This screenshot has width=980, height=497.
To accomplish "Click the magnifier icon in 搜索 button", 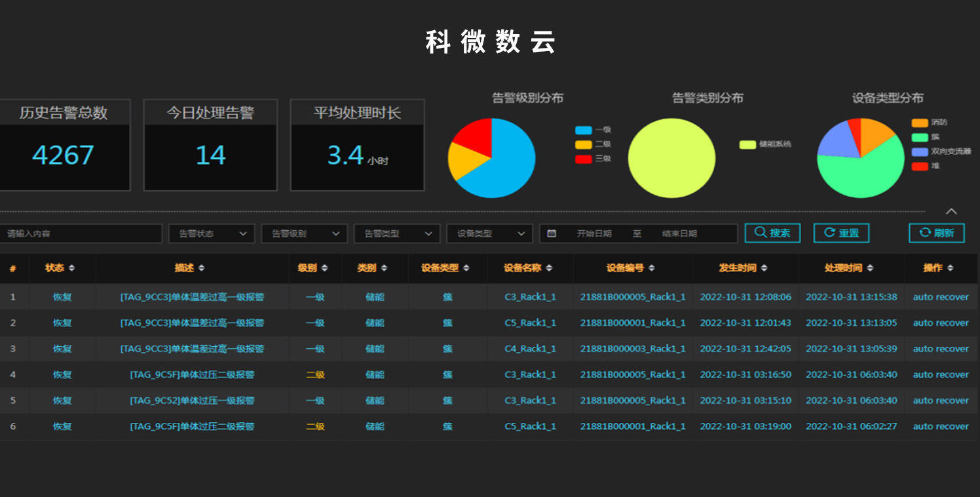I will (x=761, y=233).
